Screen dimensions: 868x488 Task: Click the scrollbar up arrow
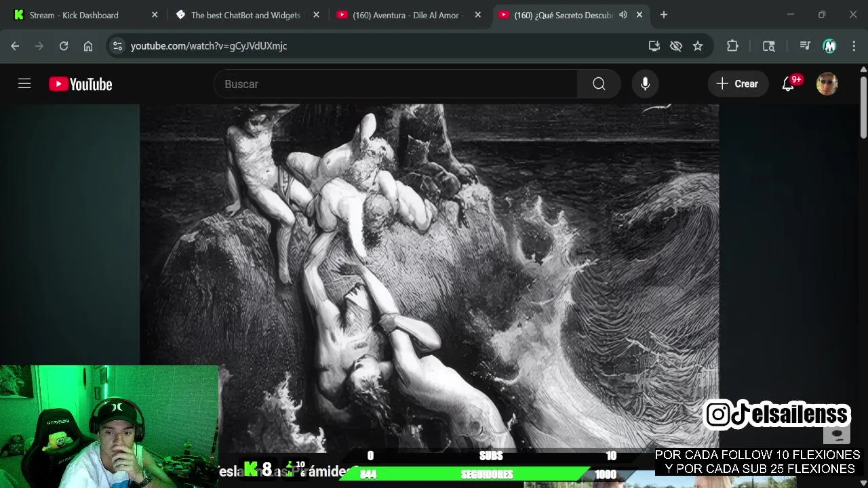click(x=863, y=69)
